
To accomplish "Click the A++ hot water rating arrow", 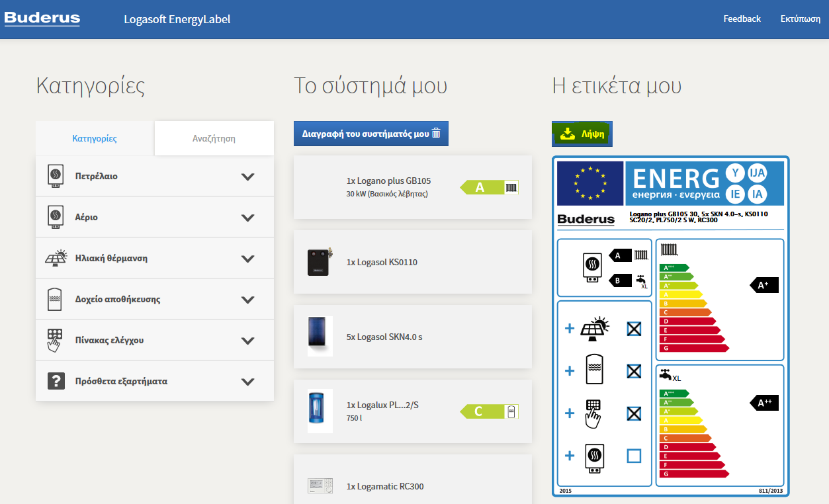I will [x=764, y=403].
